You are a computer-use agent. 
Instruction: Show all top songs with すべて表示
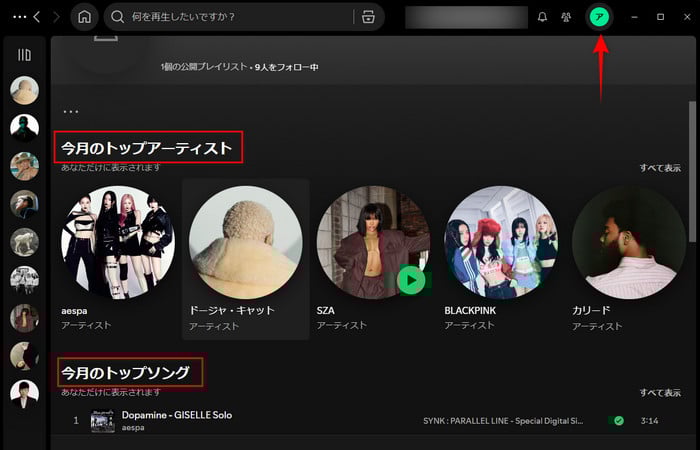pyautogui.click(x=660, y=392)
